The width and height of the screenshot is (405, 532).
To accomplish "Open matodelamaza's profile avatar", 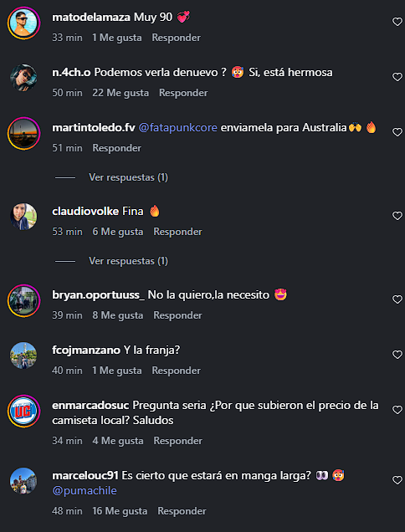I will [23, 23].
